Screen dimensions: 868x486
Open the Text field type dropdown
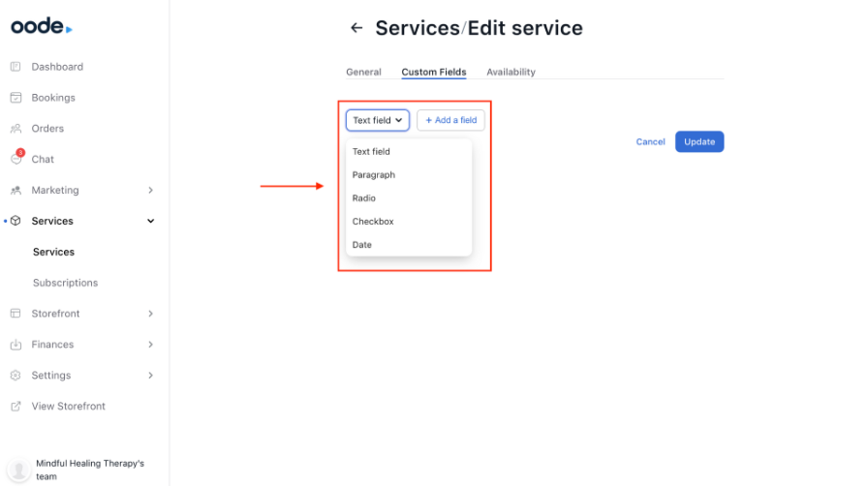(377, 120)
